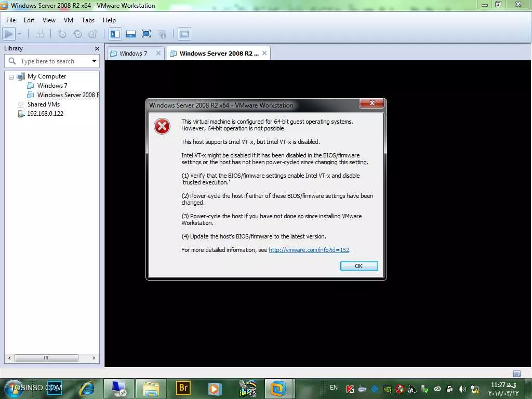Click the volume speaker tray icon
Image resolution: width=532 pixels, height=399 pixels.
[462, 389]
